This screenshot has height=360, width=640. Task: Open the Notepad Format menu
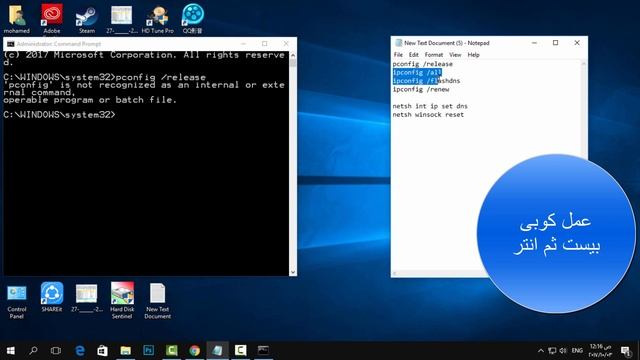[x=433, y=55]
